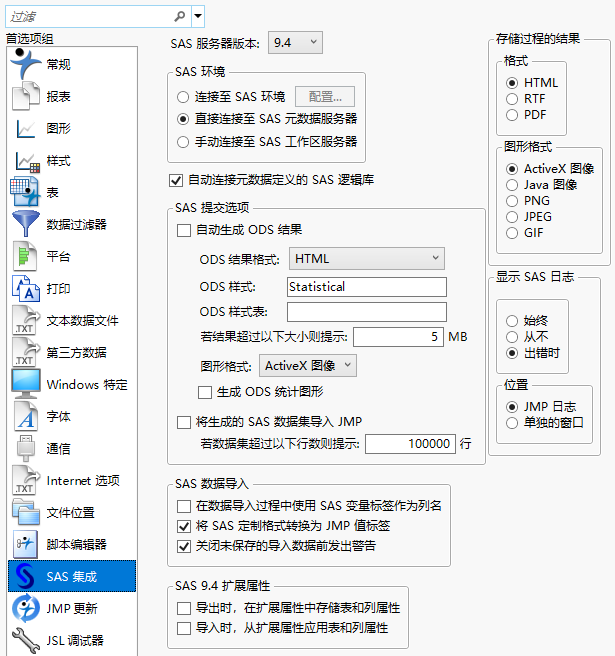Select the 平台 bar chart page icon
Image resolution: width=615 pixels, height=656 pixels.
[25, 256]
